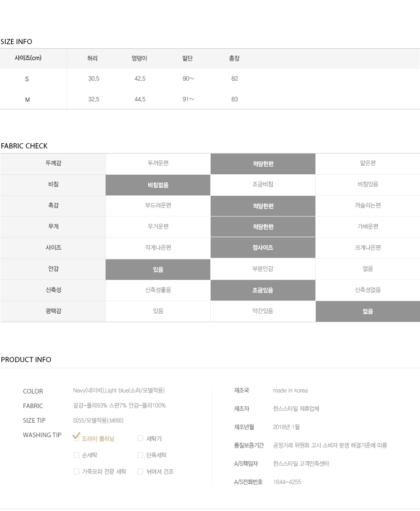
Task: Click the 부드러운편 cell
Action: [158, 205]
